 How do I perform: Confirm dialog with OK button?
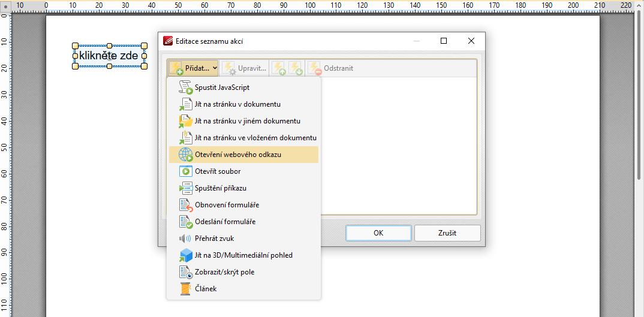coord(378,233)
